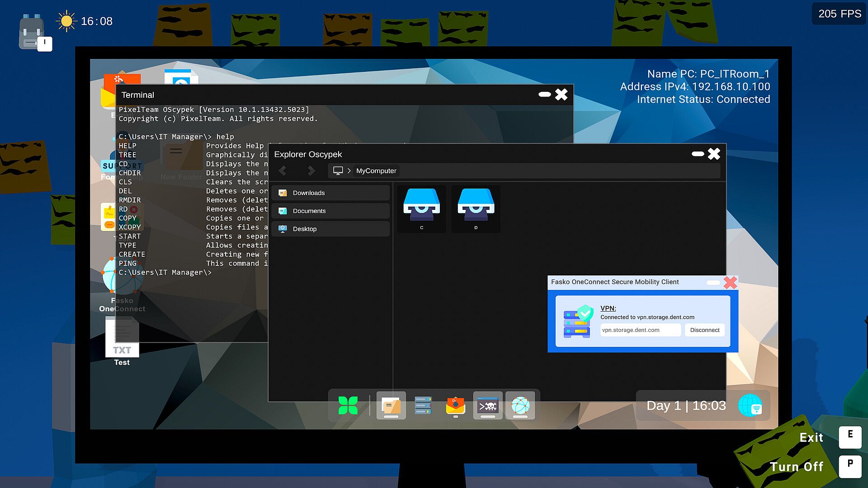
Task: Open the server rack taskbar icon
Action: pyautogui.click(x=423, y=405)
